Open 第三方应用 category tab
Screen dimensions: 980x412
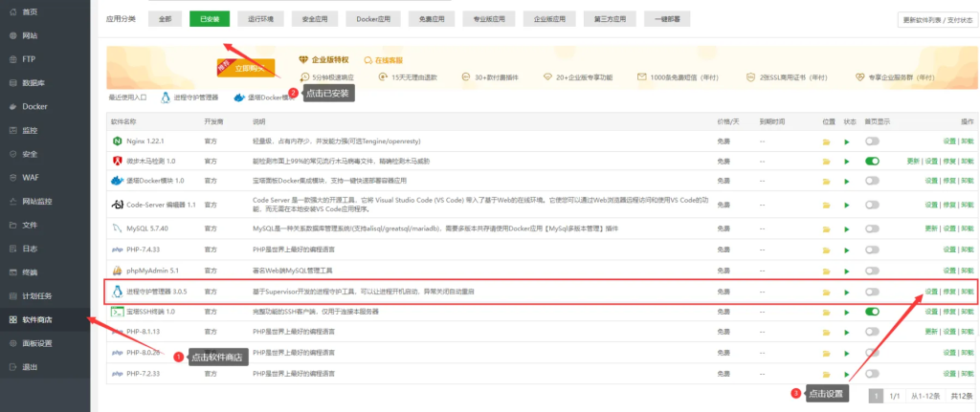tap(610, 19)
